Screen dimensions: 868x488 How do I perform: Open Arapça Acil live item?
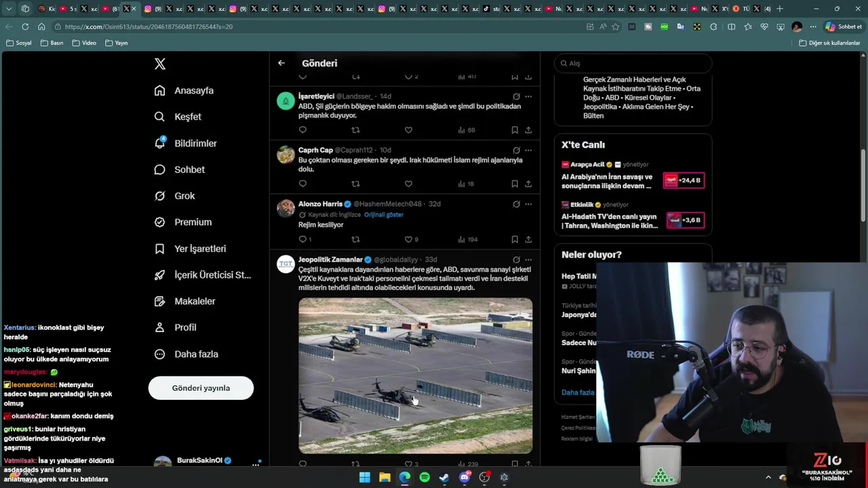click(633, 177)
